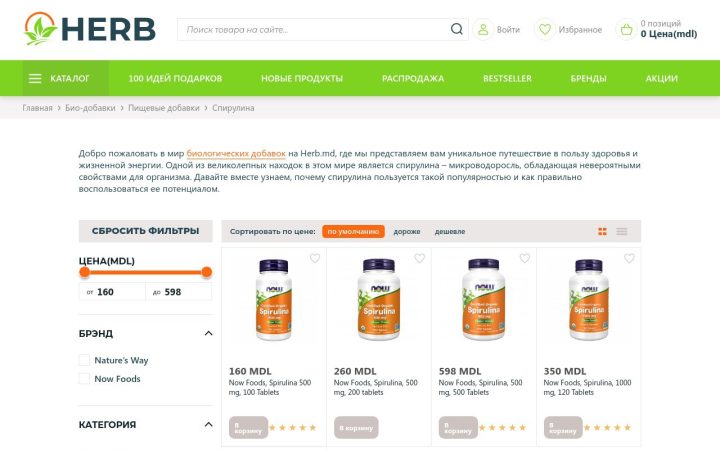Image resolution: width=720 pixels, height=450 pixels.
Task: Switch to list view layout
Action: 622,231
